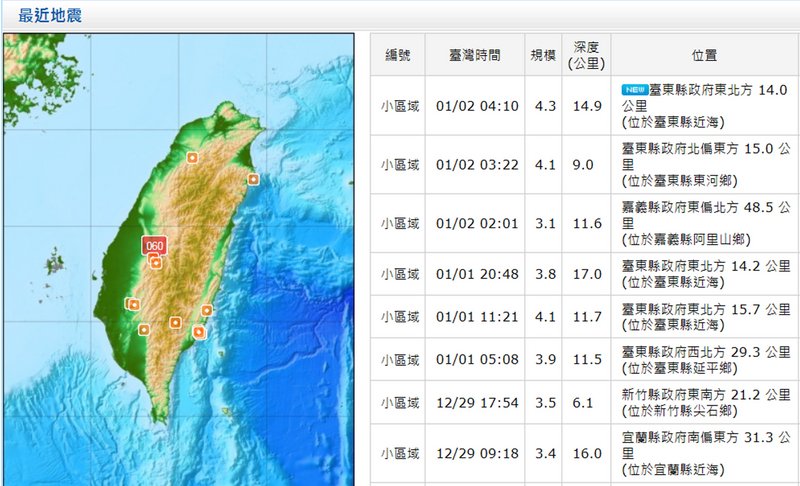Click depth value 11.6
This screenshot has height=486, width=800.
pos(587,223)
